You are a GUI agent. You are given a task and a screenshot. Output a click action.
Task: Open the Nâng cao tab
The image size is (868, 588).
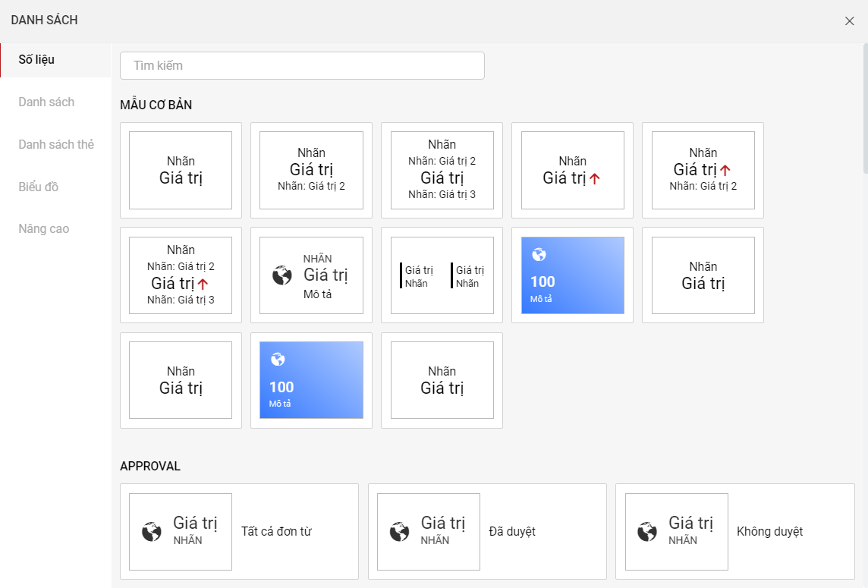click(44, 228)
